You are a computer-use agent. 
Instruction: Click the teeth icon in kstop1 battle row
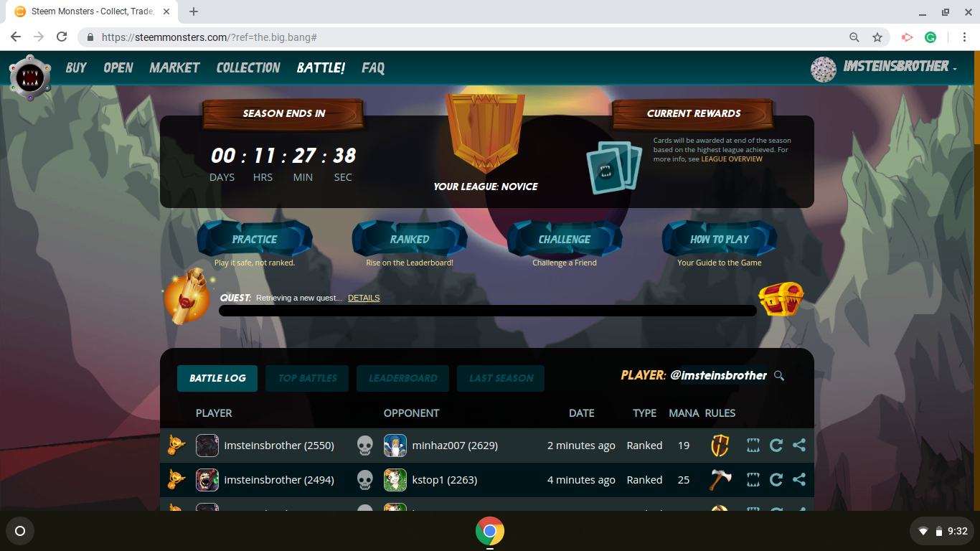tap(753, 480)
